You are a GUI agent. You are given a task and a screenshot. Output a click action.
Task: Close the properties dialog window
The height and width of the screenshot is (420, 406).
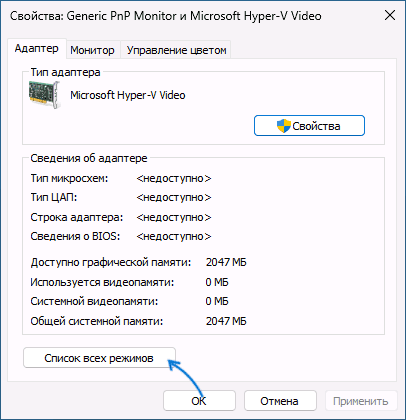point(390,16)
